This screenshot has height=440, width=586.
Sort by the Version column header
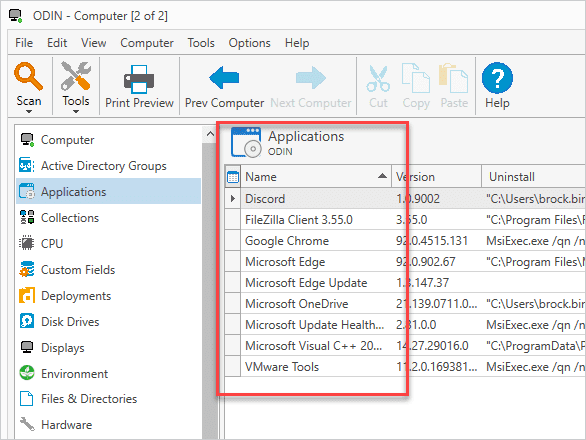[437, 176]
